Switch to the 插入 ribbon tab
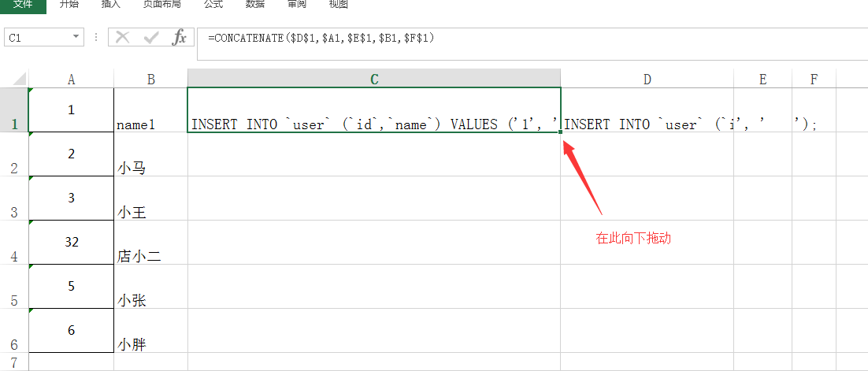This screenshot has height=371, width=868. [112, 5]
